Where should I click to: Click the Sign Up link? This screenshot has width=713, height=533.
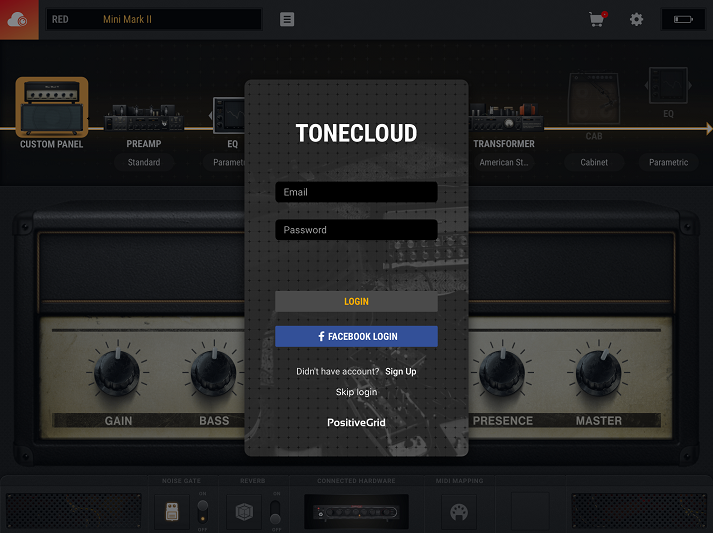point(401,371)
